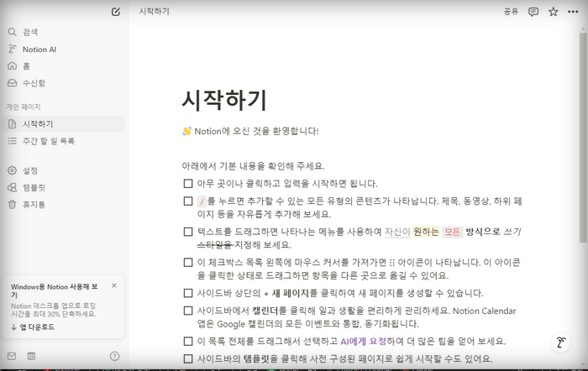Open the three-dot page menu
The image size is (588, 371).
(573, 12)
